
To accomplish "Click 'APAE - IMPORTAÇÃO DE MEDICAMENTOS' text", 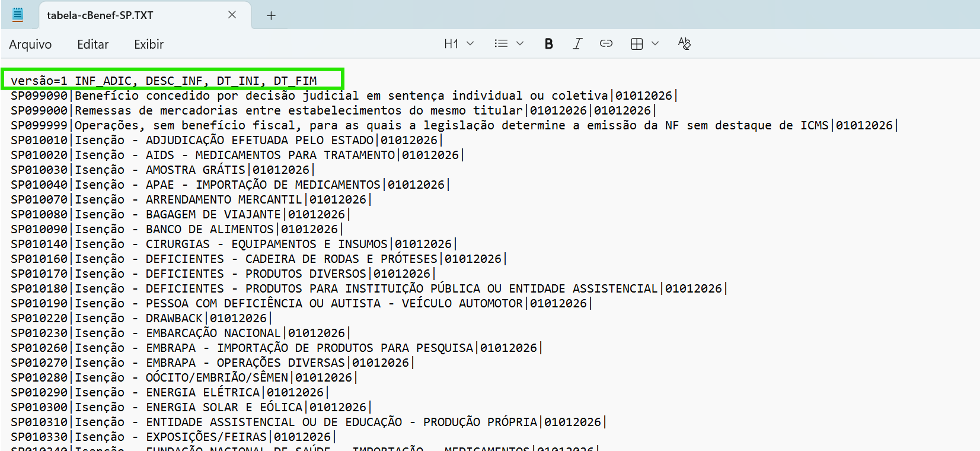I will [263, 185].
